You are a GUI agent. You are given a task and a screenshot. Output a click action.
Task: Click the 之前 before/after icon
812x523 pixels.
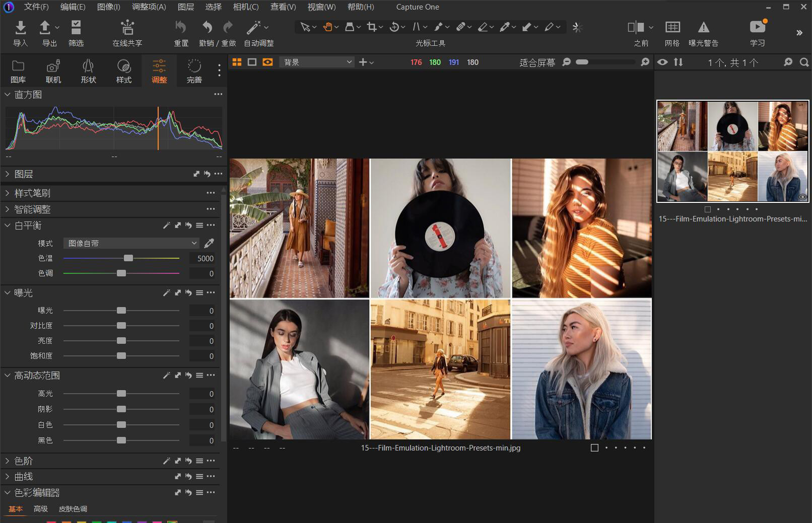(636, 27)
